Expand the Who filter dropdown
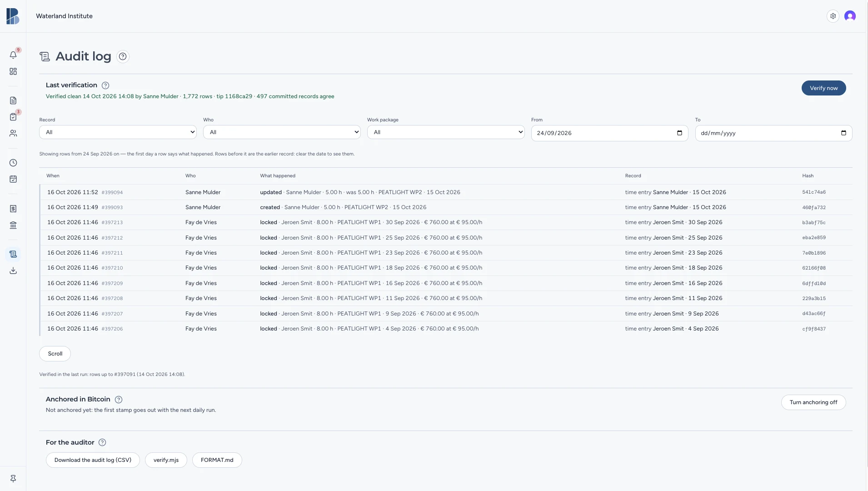 pyautogui.click(x=282, y=132)
